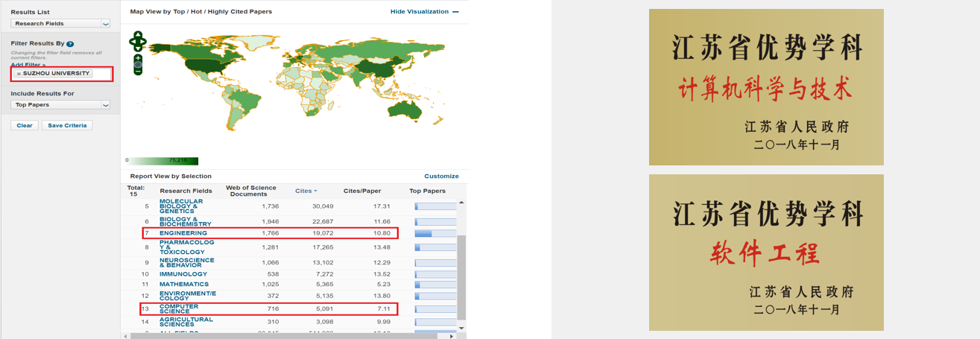This screenshot has height=339, width=980.
Task: Open the COMPUTER SCIENCE research field link
Action: pos(179,309)
